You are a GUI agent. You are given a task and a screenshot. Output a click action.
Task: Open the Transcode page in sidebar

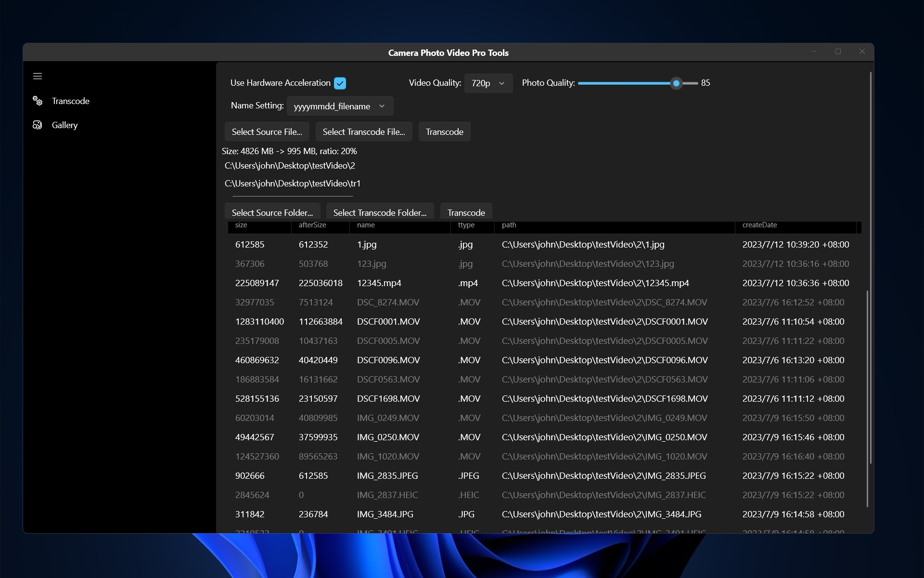70,101
